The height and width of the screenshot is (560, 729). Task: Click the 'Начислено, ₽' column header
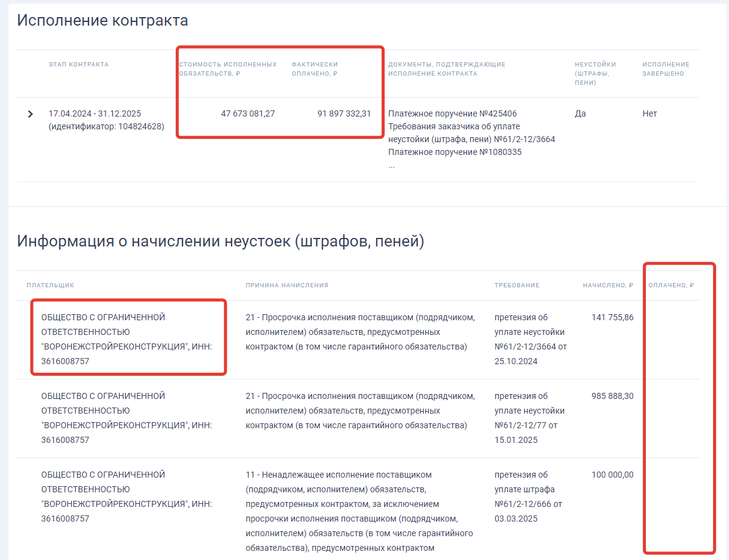coord(608,285)
